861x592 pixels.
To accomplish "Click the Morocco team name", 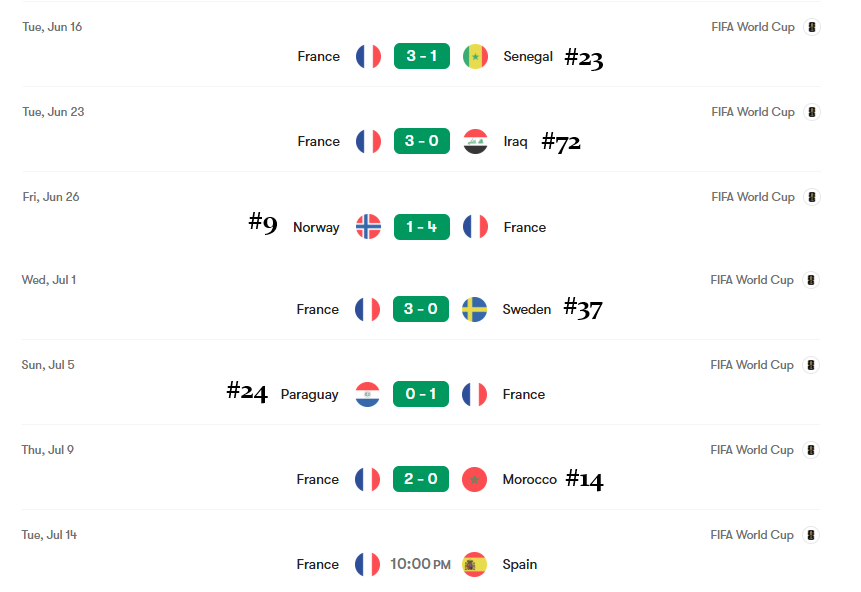I will pyautogui.click(x=529, y=479).
